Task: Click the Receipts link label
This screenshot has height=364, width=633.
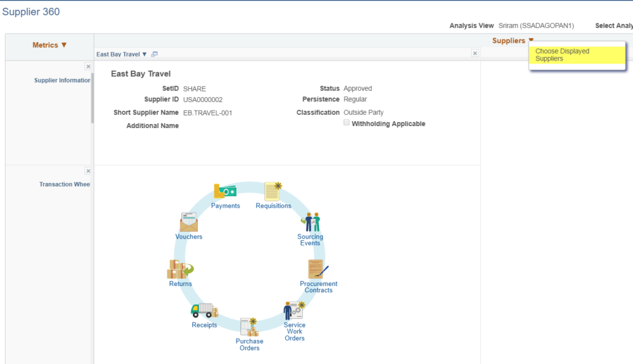Action: [x=204, y=325]
